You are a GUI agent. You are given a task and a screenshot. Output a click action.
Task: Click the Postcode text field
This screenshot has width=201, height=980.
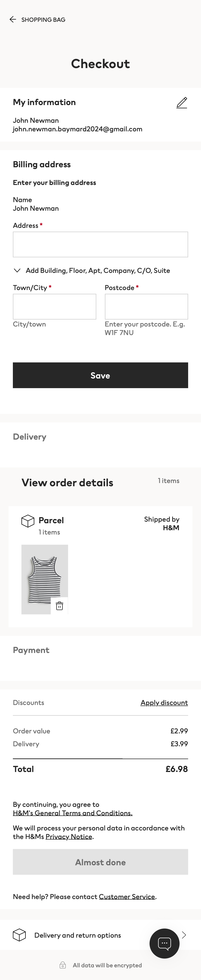point(146,306)
